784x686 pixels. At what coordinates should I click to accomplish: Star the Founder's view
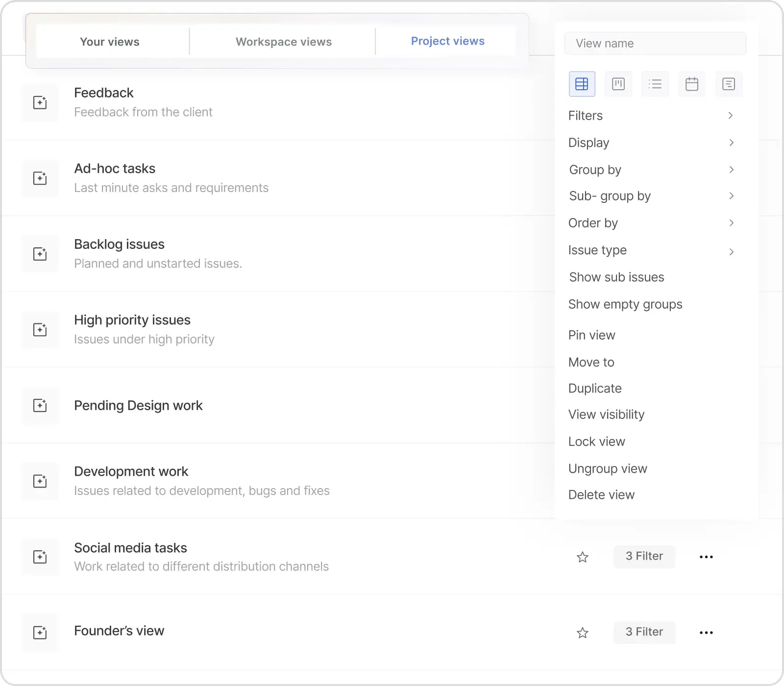(x=583, y=633)
